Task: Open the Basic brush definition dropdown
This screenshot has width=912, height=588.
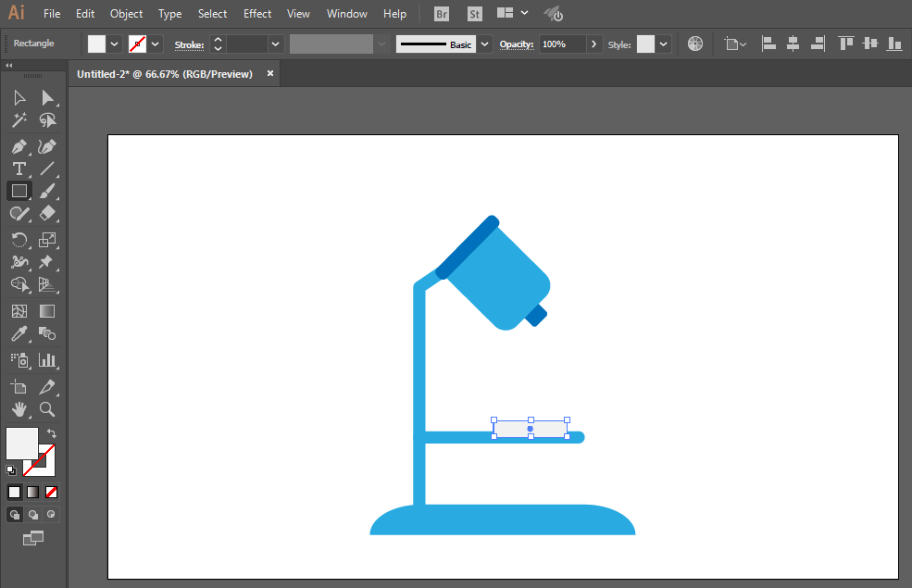Action: tap(484, 44)
